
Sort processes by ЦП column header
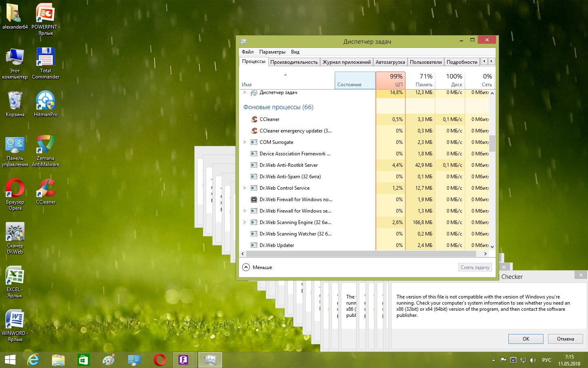(x=390, y=80)
